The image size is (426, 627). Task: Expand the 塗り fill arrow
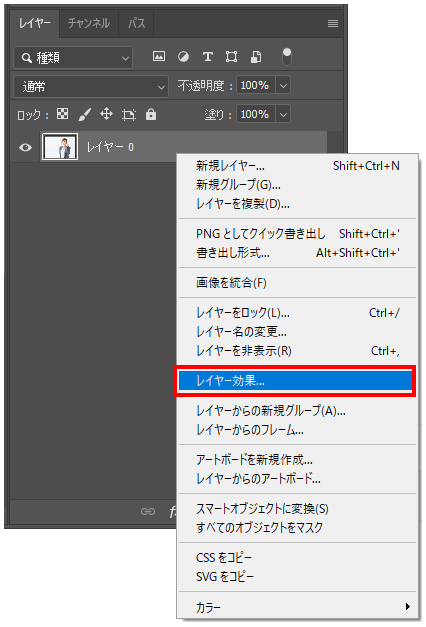coord(283,115)
